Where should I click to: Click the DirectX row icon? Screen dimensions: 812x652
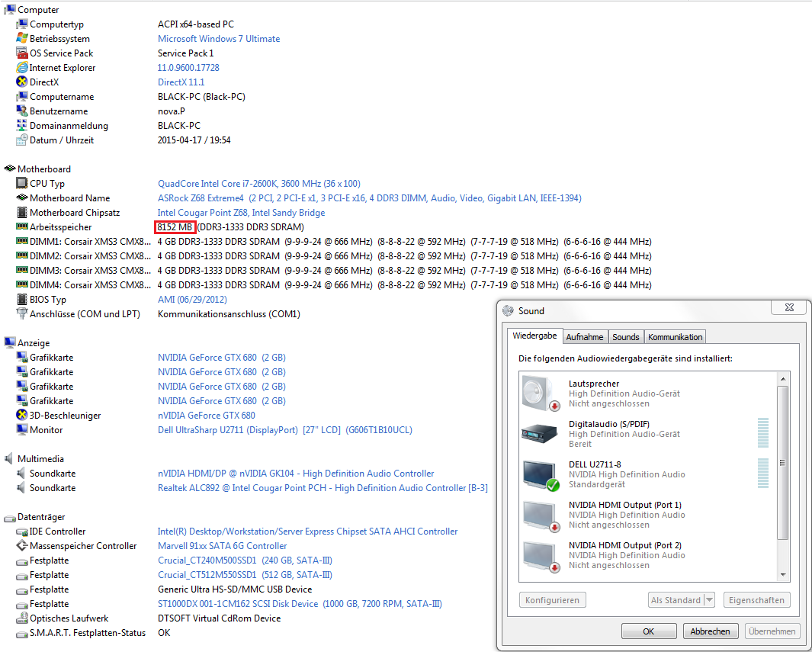22,82
